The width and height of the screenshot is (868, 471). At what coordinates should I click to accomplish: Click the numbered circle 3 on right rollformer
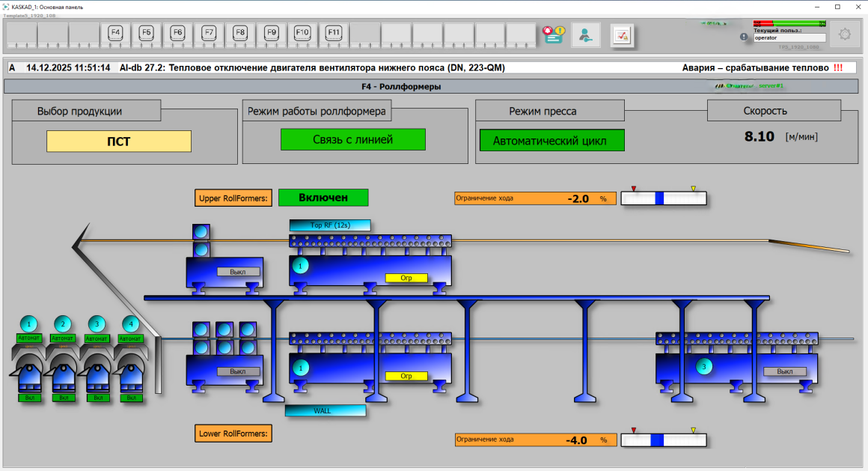click(x=703, y=366)
